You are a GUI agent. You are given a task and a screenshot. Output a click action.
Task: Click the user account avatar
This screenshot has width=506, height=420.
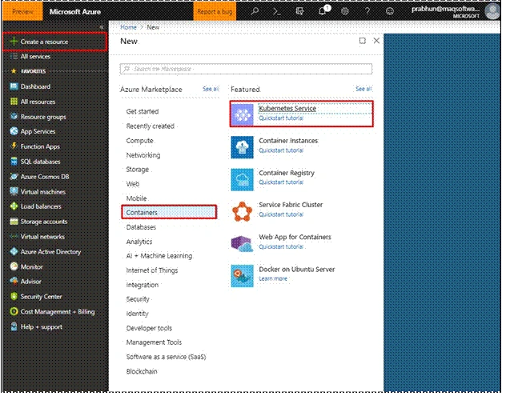tap(492, 11)
